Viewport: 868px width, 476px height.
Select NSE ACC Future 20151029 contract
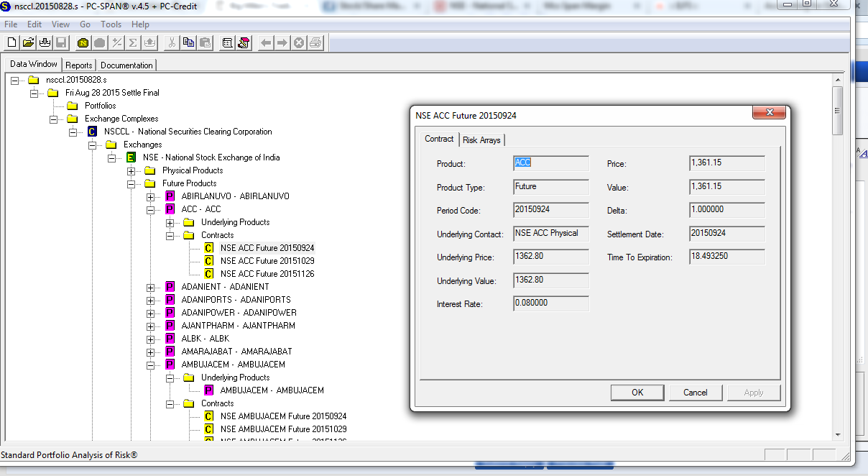pyautogui.click(x=267, y=261)
